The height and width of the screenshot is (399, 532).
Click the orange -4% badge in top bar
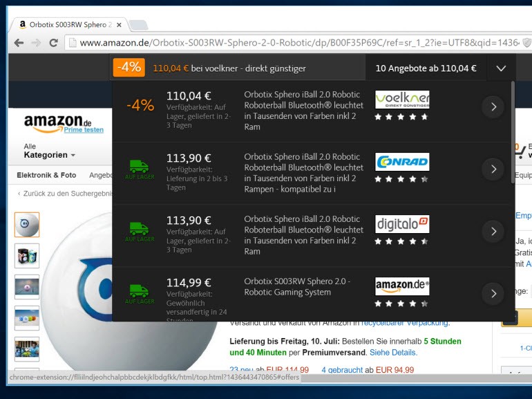click(x=129, y=67)
